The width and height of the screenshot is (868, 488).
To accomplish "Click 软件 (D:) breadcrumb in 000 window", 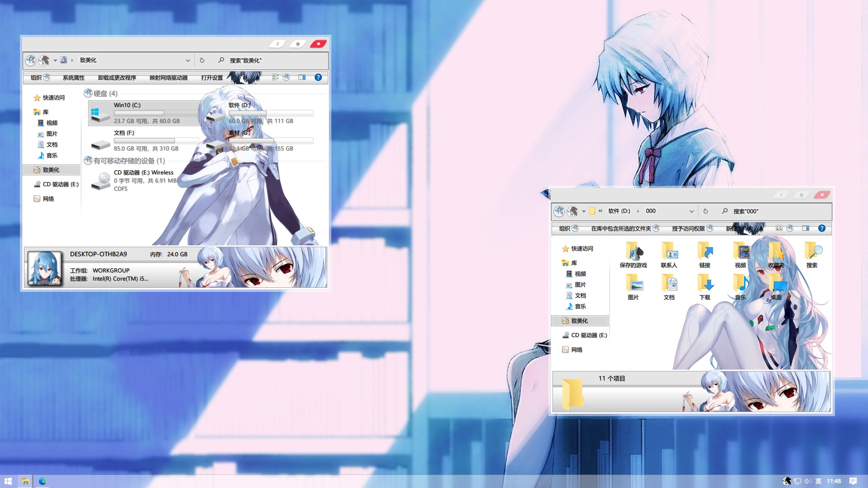I will (x=619, y=211).
